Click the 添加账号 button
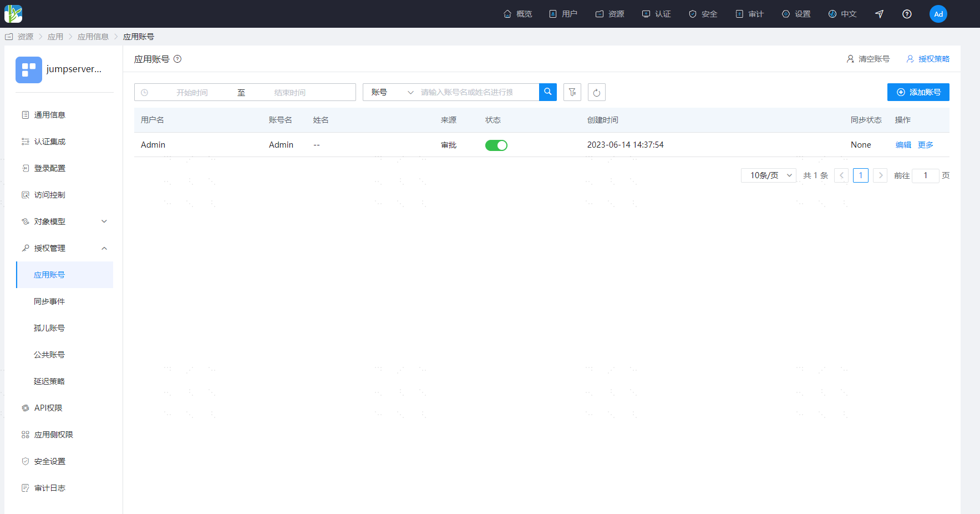Viewport: 980px width, 514px height. click(918, 92)
